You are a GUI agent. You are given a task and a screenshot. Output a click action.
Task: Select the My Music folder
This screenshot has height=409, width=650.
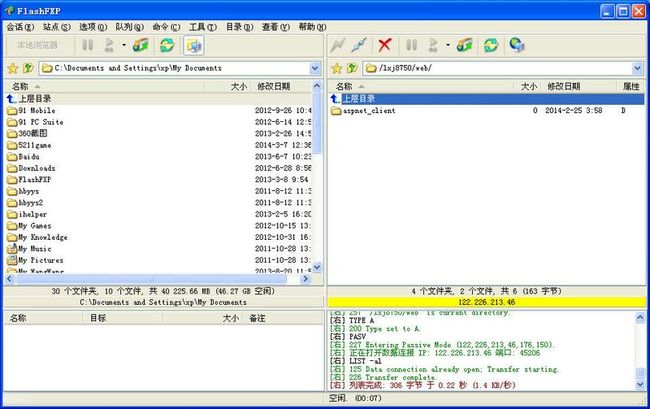(29, 249)
